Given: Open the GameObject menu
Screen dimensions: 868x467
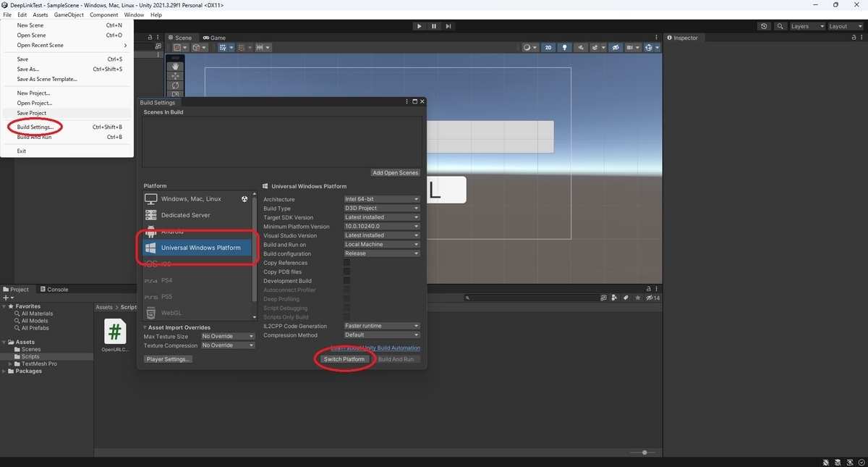Looking at the screenshot, I should pyautogui.click(x=69, y=14).
